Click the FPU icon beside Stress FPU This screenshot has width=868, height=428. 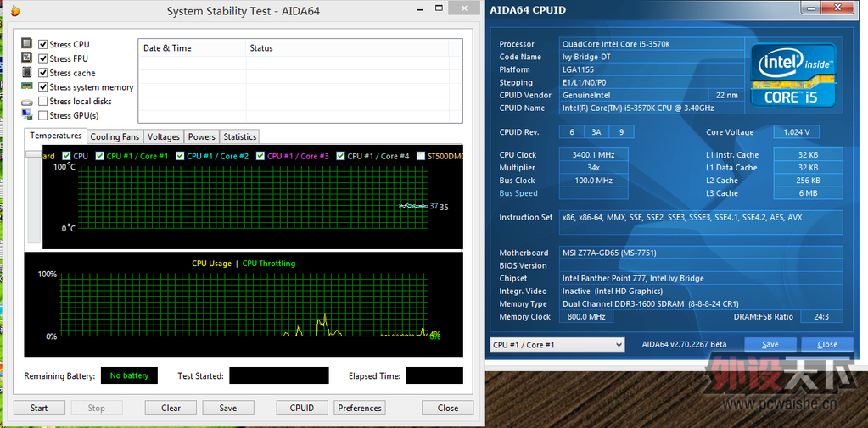[26, 58]
